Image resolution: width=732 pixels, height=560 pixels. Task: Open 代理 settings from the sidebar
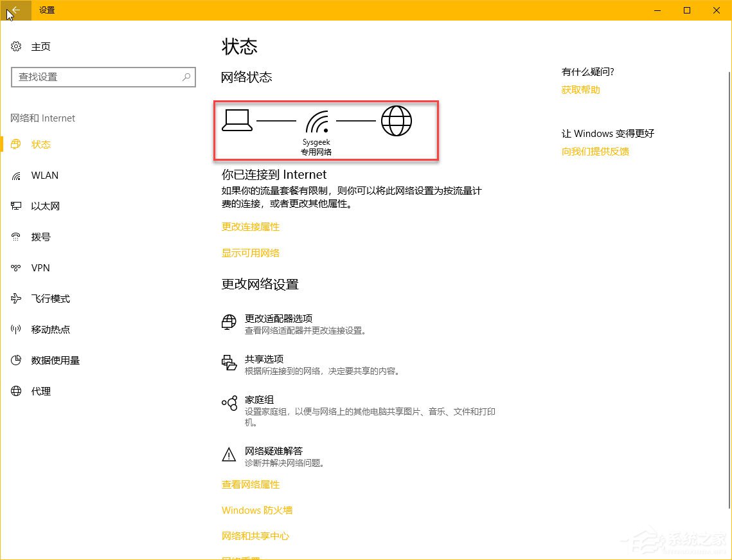[40, 391]
